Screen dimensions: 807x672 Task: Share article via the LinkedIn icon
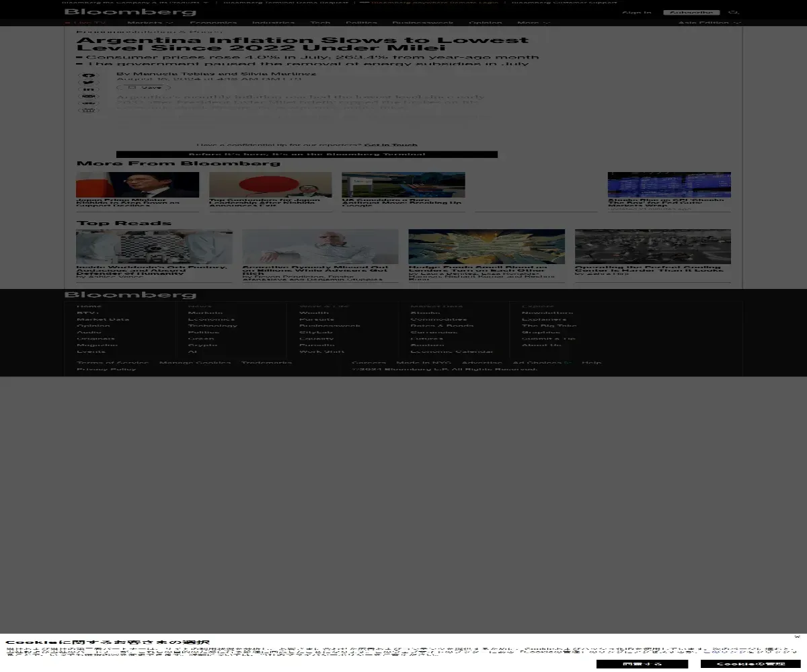click(x=89, y=90)
